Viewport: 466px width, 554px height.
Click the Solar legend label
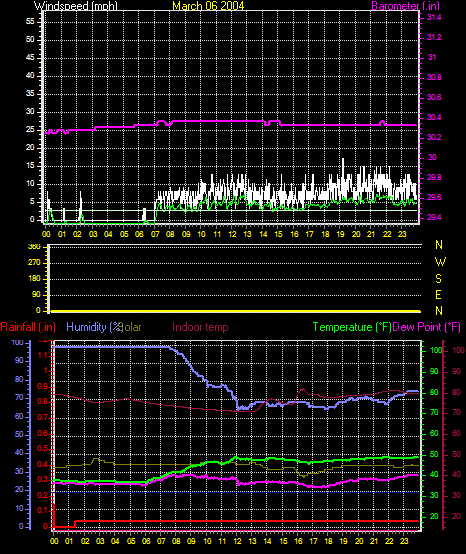[131, 327]
